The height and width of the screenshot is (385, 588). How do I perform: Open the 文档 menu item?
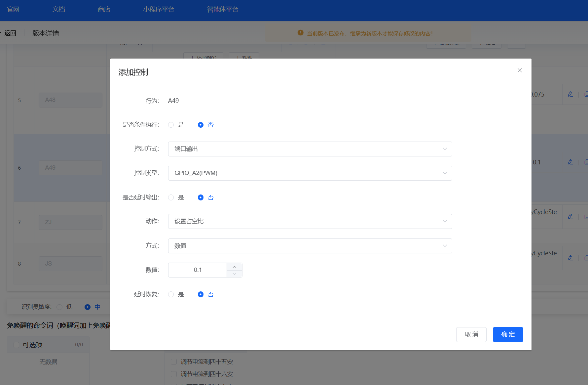tap(58, 9)
